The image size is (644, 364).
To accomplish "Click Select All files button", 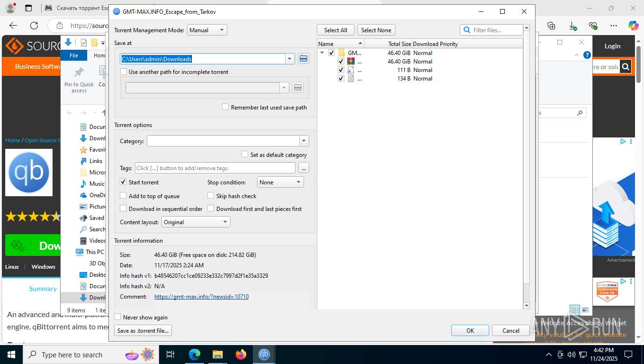I will pos(336,30).
